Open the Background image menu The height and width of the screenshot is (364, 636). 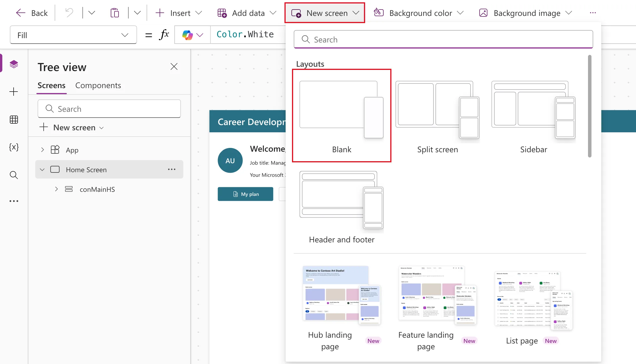point(526,13)
